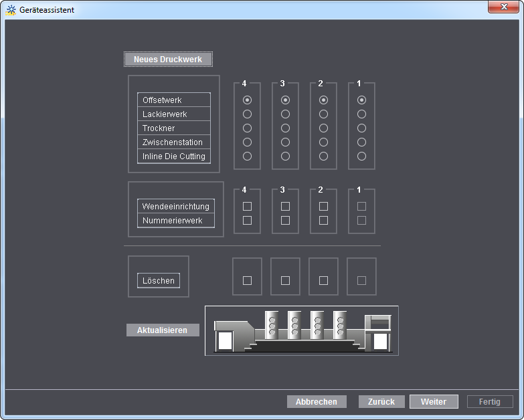Screen dimensions: 524x420
Task: Enable Wendeeinrichtung for unit 4
Action: click(x=248, y=207)
